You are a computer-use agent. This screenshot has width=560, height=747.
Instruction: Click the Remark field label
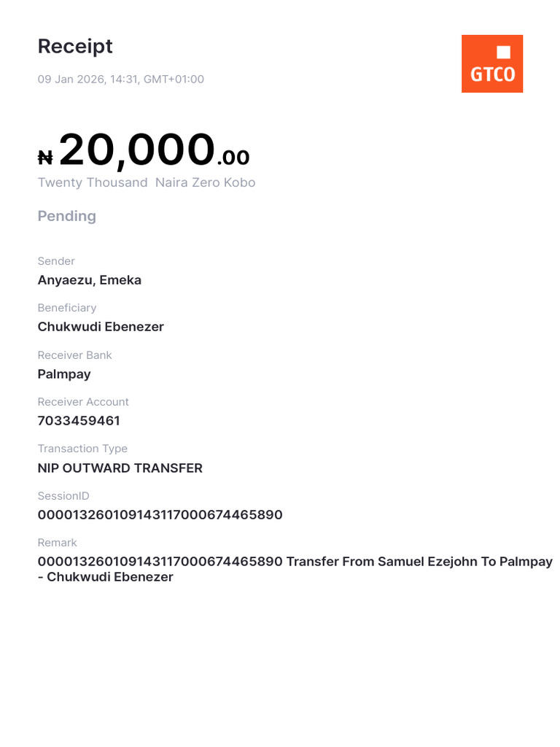click(57, 543)
